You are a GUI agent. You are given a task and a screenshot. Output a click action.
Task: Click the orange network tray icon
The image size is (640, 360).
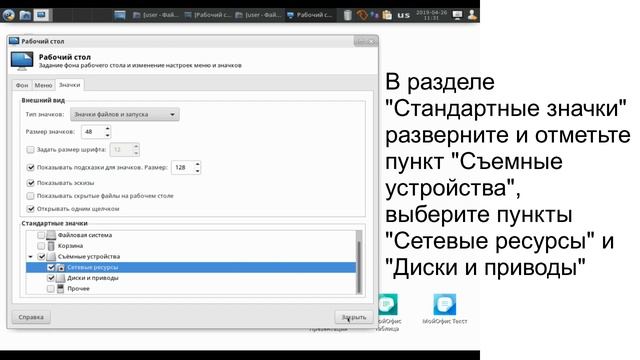coord(362,15)
